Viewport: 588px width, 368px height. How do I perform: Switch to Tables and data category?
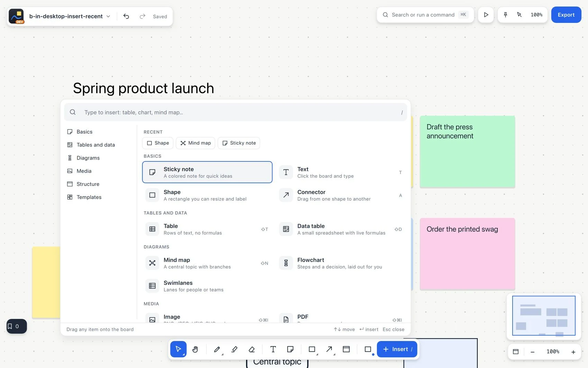click(x=100, y=145)
